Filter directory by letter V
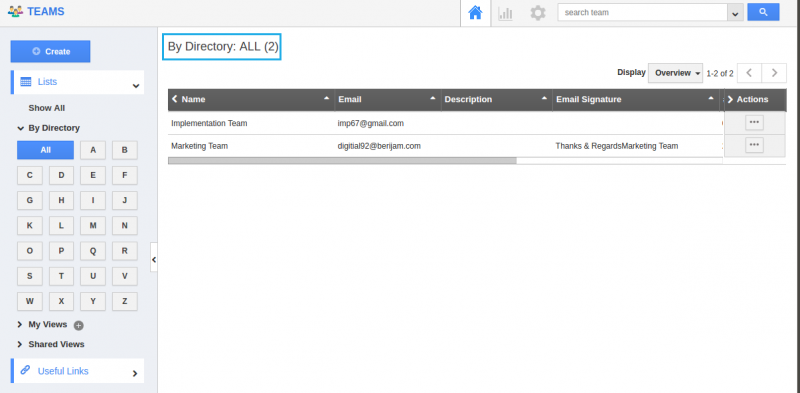 124,276
